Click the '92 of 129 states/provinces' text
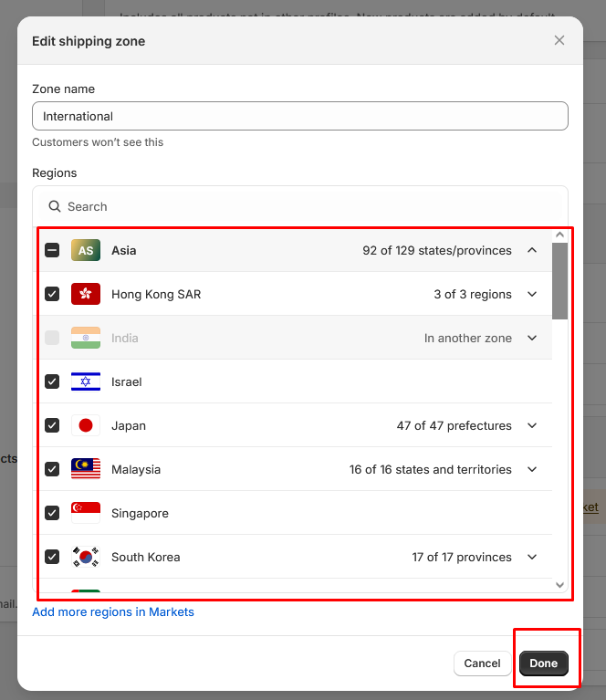The height and width of the screenshot is (700, 606). pyautogui.click(x=437, y=250)
